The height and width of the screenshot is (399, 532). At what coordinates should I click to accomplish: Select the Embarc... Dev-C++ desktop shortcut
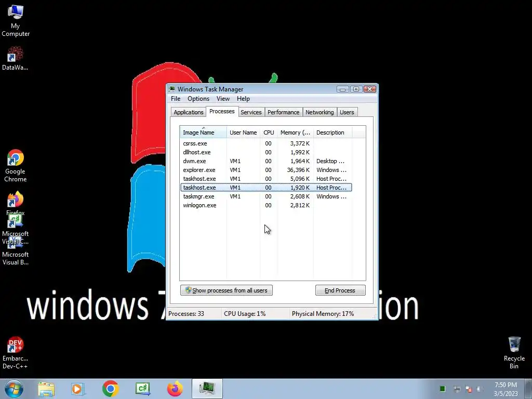[15, 353]
